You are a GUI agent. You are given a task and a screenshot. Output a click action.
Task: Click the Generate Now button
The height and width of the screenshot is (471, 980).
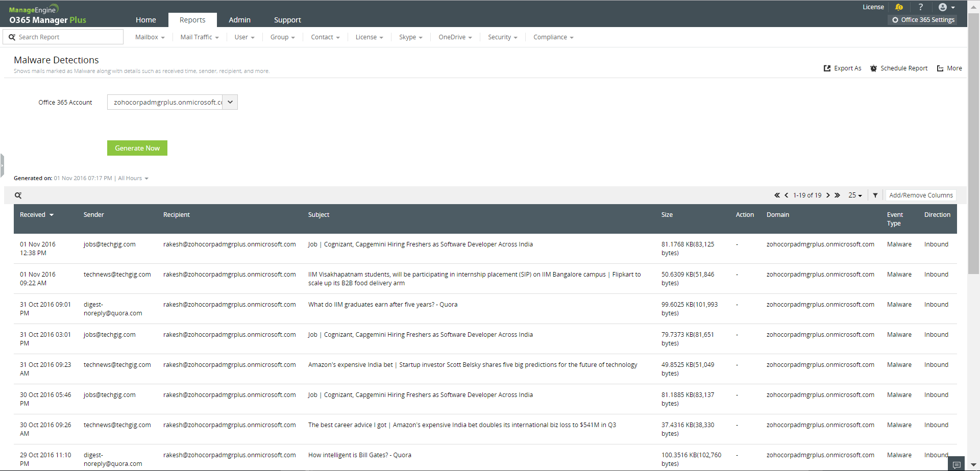(137, 148)
